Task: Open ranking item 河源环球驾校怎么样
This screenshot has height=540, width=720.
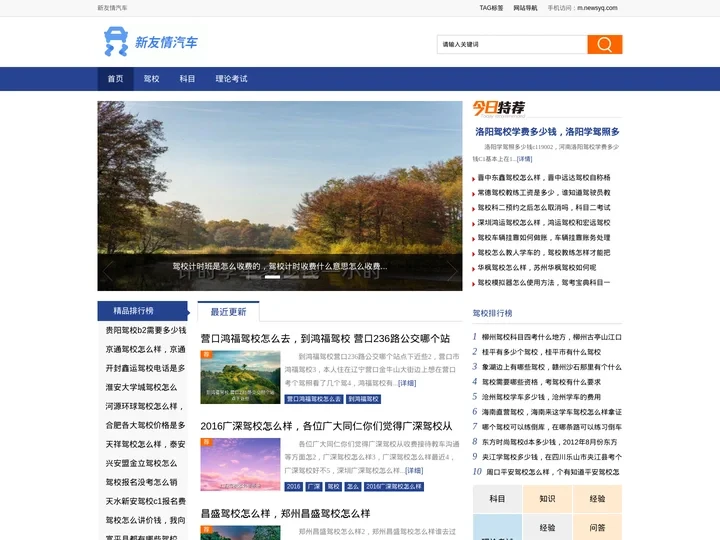Action: point(145,406)
